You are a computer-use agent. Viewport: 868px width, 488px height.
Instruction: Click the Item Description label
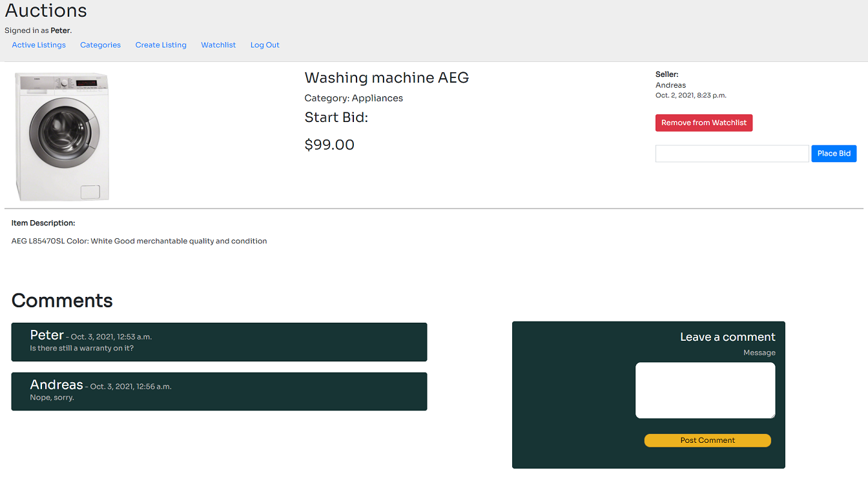tap(43, 223)
